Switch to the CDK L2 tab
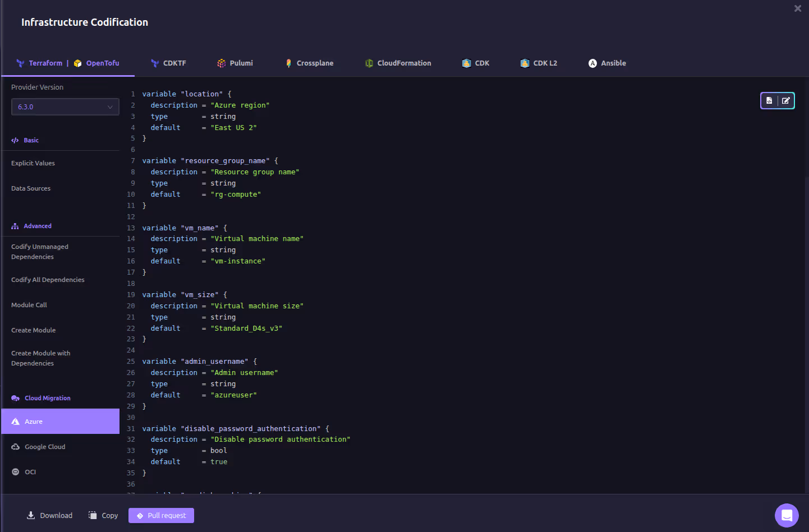The width and height of the screenshot is (809, 532). (x=539, y=63)
